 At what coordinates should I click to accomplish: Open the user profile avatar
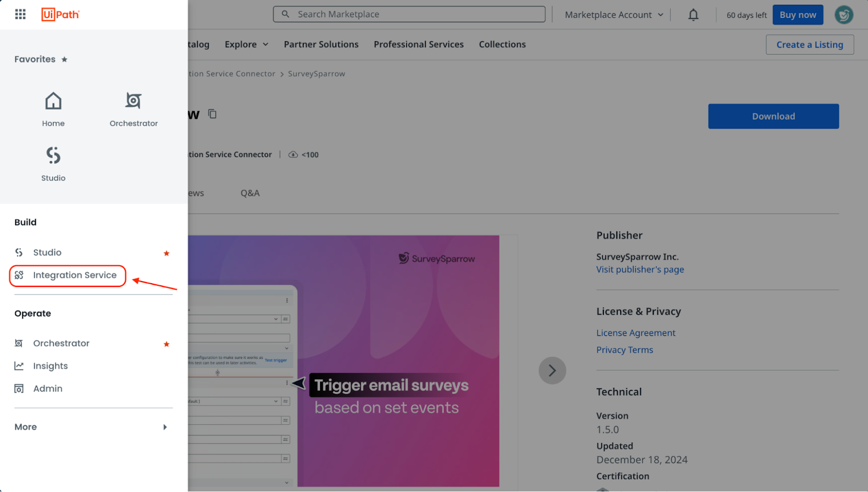844,15
